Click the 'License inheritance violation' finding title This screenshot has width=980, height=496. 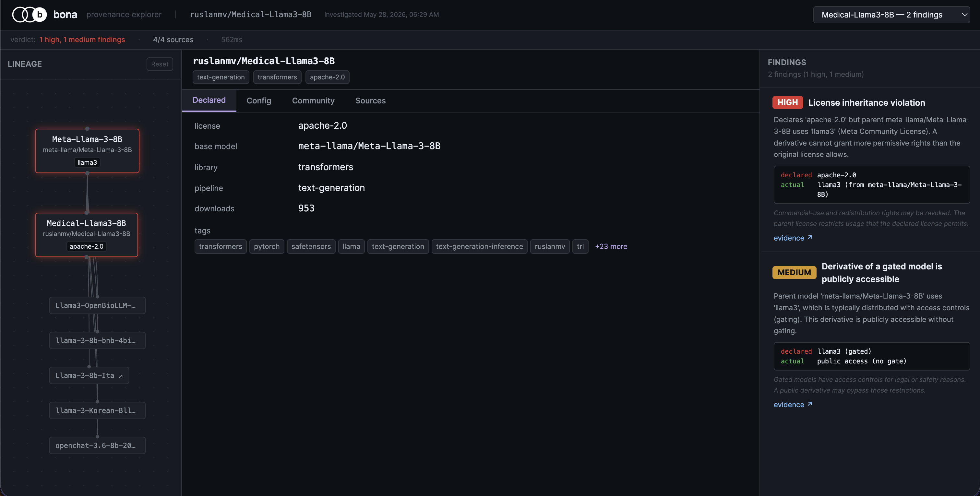tap(866, 103)
